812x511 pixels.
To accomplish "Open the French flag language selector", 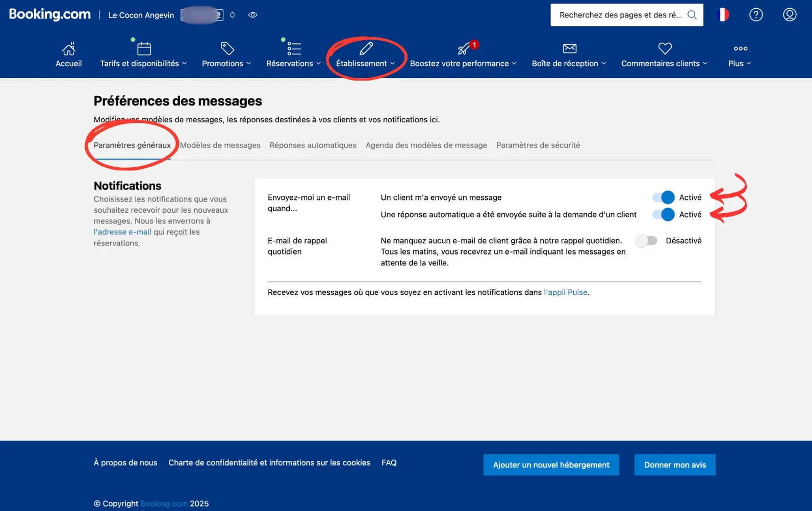I will tap(723, 15).
